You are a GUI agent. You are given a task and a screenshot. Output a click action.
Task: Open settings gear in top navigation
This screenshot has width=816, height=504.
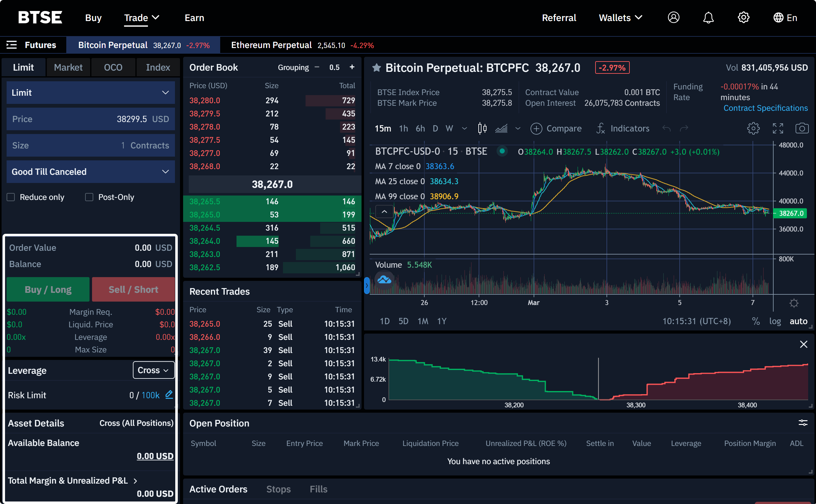pos(743,17)
